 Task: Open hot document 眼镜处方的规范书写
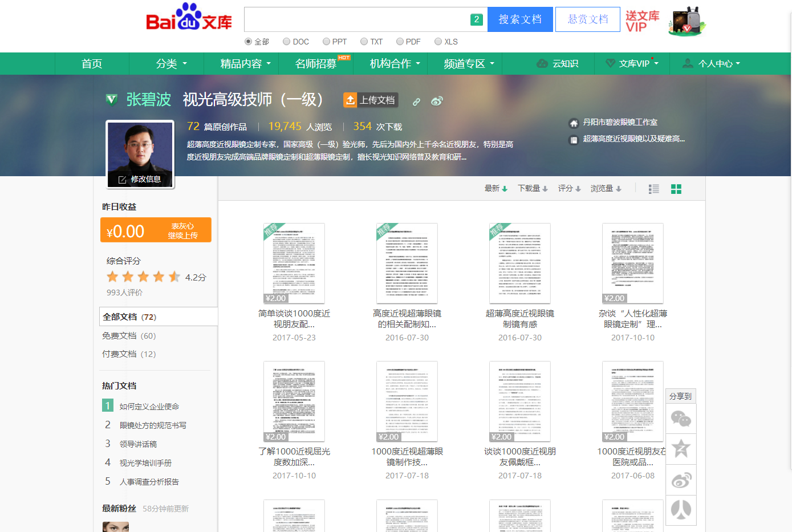(x=153, y=425)
